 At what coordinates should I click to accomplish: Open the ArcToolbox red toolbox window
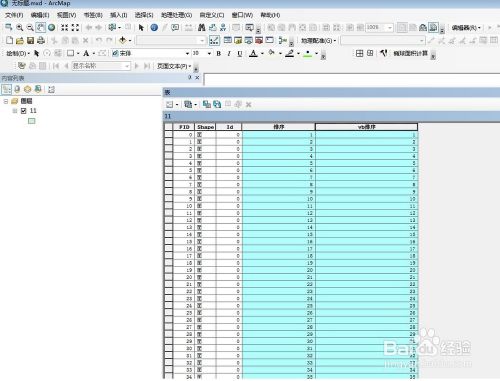click(259, 41)
